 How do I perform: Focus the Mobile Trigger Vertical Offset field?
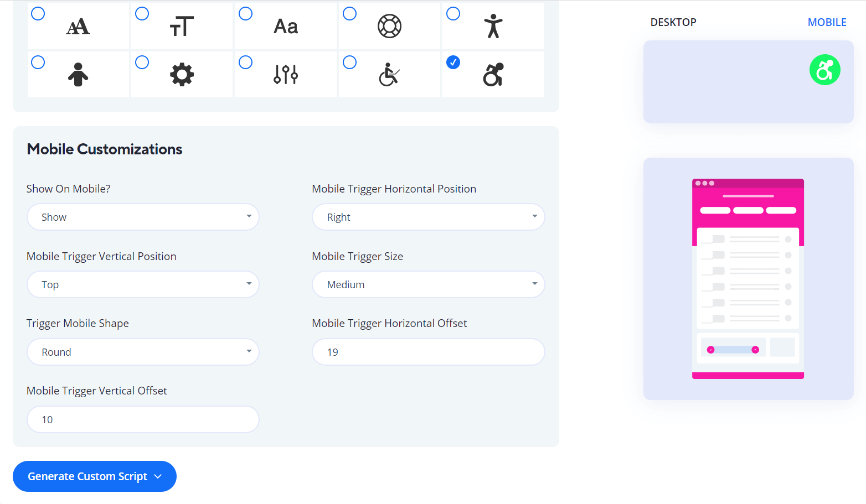[x=143, y=420]
